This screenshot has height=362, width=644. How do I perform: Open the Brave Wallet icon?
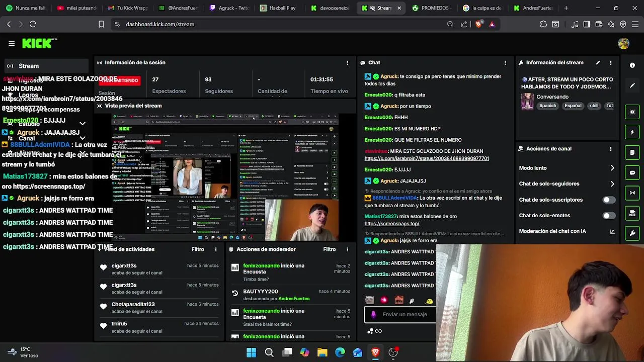[x=599, y=24]
